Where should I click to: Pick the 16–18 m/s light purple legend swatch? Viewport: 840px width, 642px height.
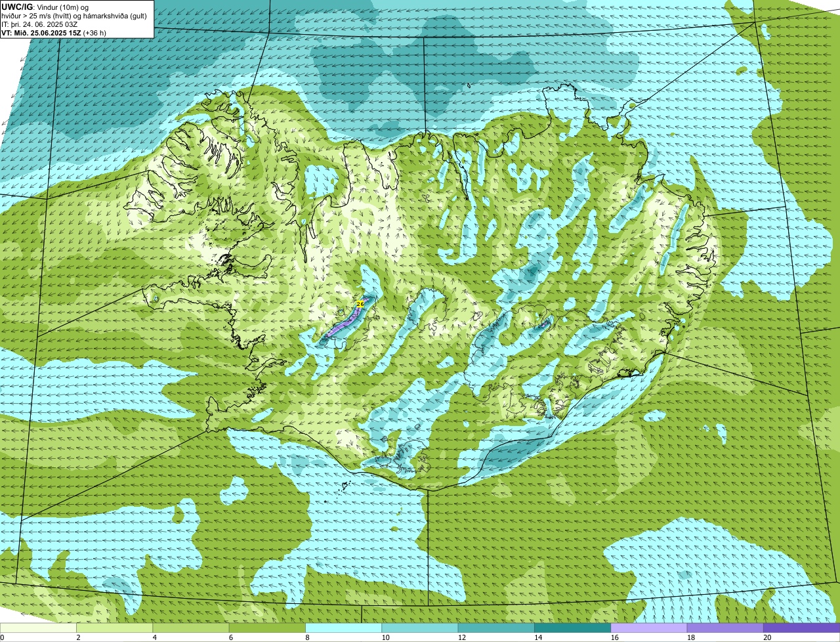pyautogui.click(x=649, y=628)
